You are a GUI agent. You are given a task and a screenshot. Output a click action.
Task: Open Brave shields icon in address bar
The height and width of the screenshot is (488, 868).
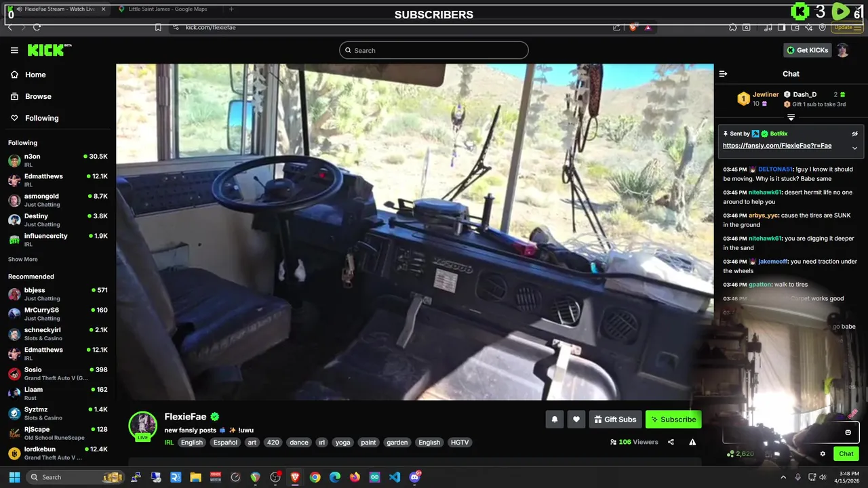(x=633, y=27)
